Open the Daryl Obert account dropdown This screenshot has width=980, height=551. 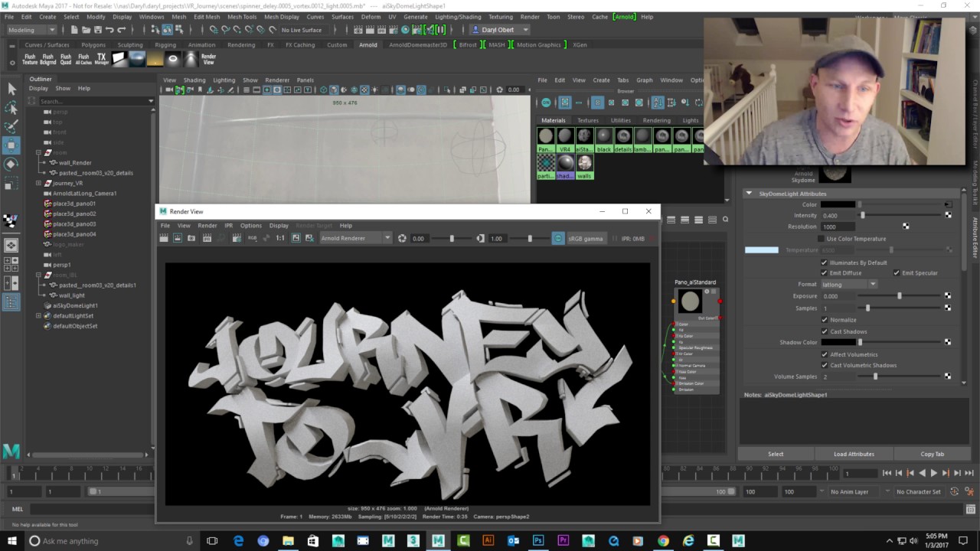(x=499, y=30)
